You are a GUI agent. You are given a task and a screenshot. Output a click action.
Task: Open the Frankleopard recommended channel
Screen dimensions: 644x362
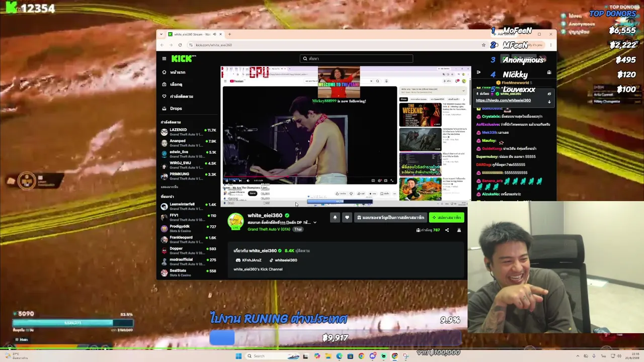(x=189, y=240)
